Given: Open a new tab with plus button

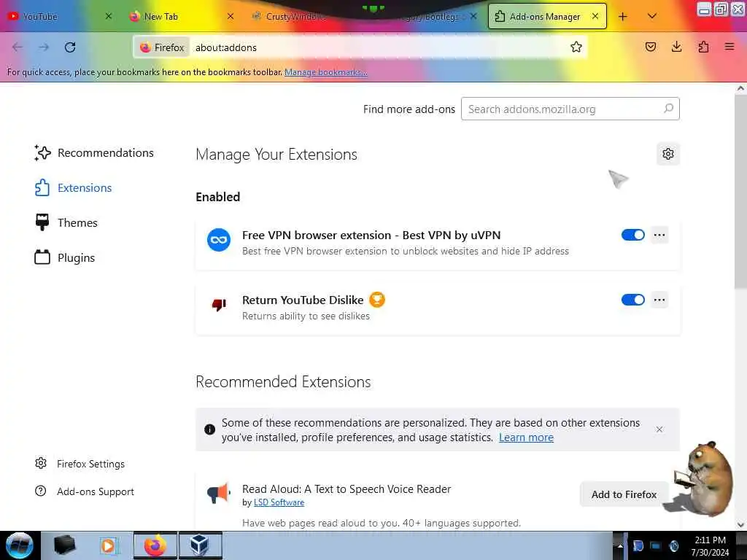Looking at the screenshot, I should tap(623, 17).
